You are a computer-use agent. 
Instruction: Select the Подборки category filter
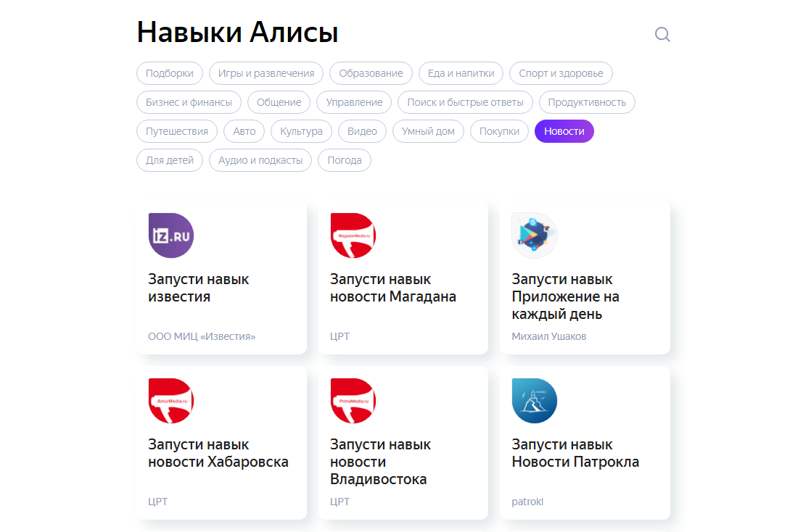click(169, 73)
